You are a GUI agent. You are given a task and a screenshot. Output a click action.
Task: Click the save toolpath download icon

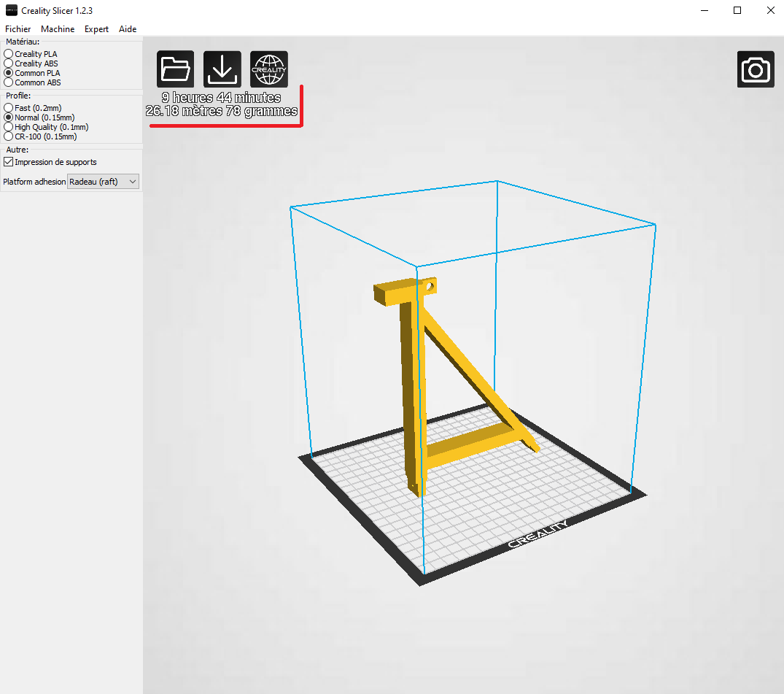222,69
